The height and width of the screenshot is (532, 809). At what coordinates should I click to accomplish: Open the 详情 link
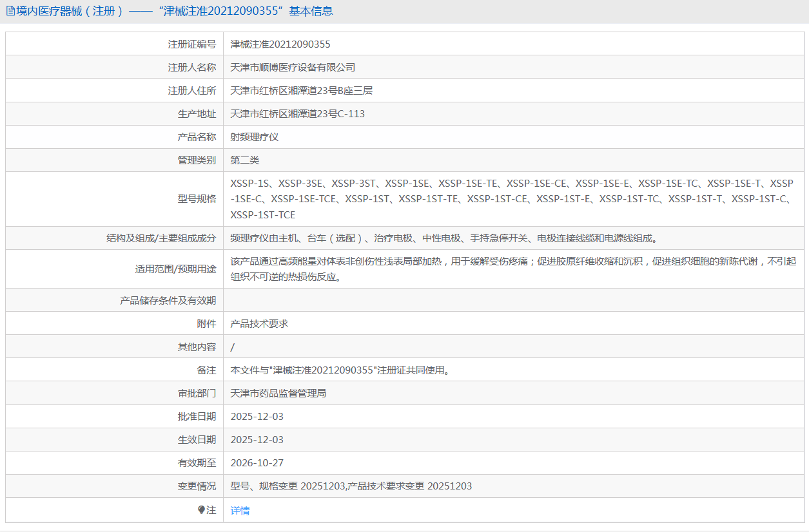coord(240,510)
